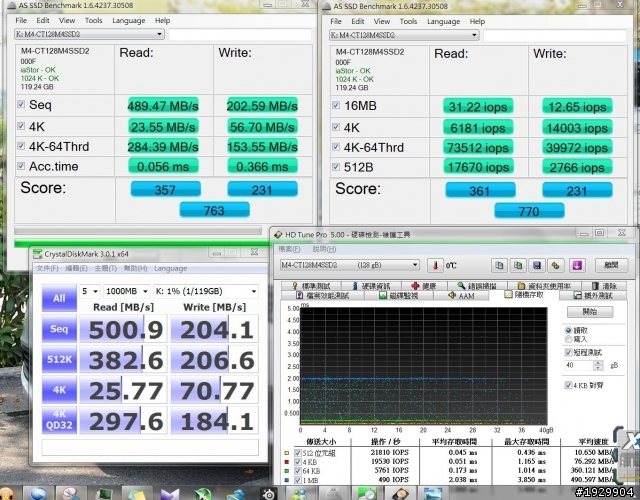
Task: Toggle 4K checkbox in left AS SSD window
Action: click(21, 126)
